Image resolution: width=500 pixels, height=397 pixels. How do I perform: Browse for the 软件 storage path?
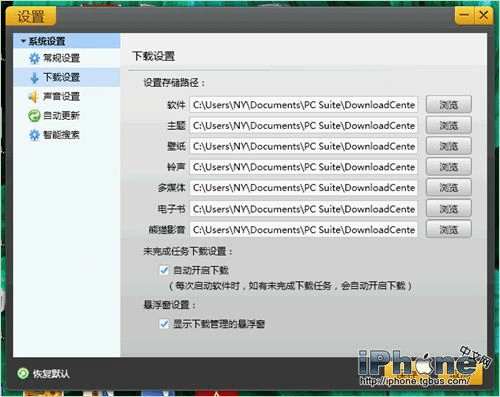pos(449,105)
